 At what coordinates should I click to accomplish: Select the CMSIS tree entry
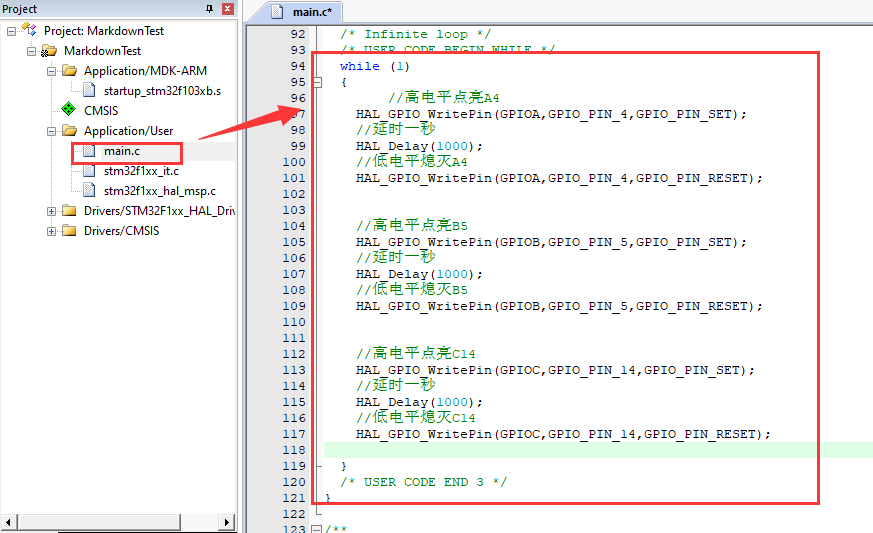101,110
